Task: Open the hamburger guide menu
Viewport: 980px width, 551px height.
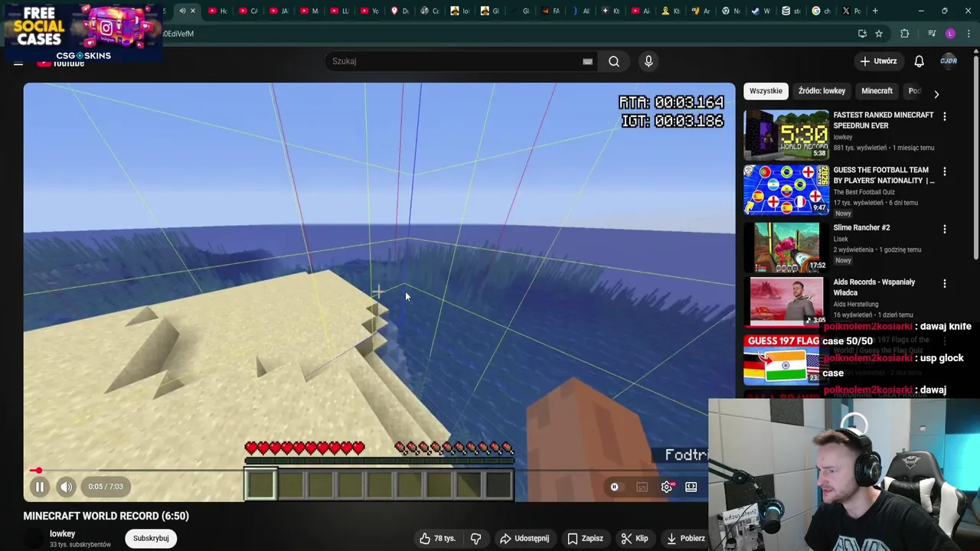Action: click(x=18, y=63)
